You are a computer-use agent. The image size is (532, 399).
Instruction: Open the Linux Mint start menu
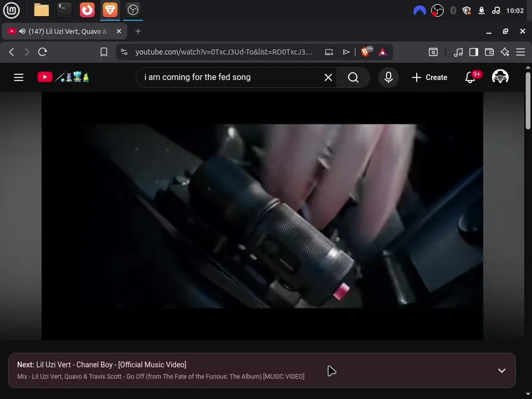tap(11, 10)
